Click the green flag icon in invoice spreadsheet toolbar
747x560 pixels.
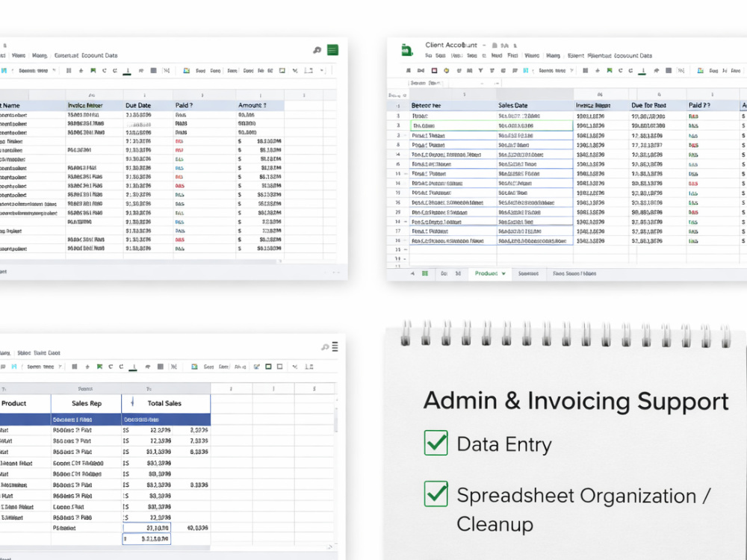click(x=93, y=70)
